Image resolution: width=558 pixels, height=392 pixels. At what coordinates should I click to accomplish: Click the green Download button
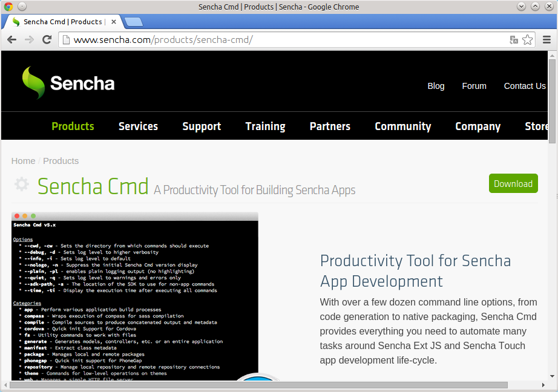[513, 183]
